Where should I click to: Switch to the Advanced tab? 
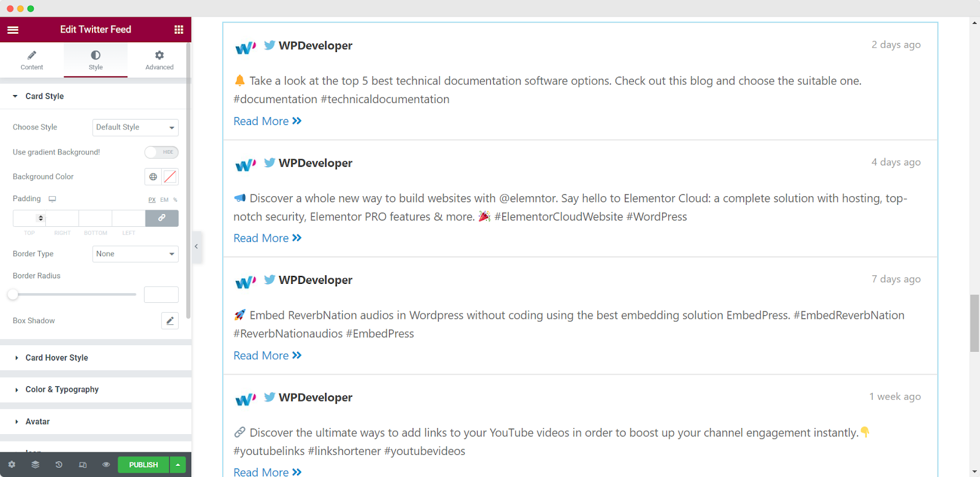click(x=159, y=60)
